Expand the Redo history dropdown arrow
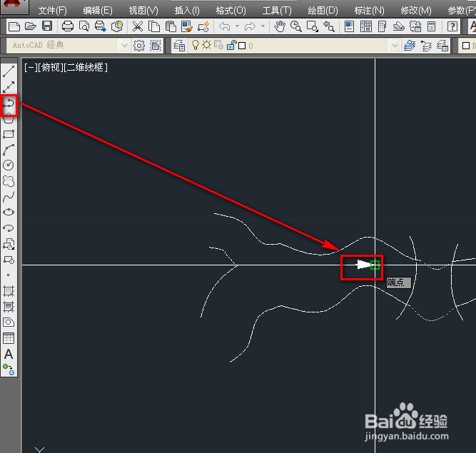Screen dimensions: 476x453 click(x=263, y=26)
